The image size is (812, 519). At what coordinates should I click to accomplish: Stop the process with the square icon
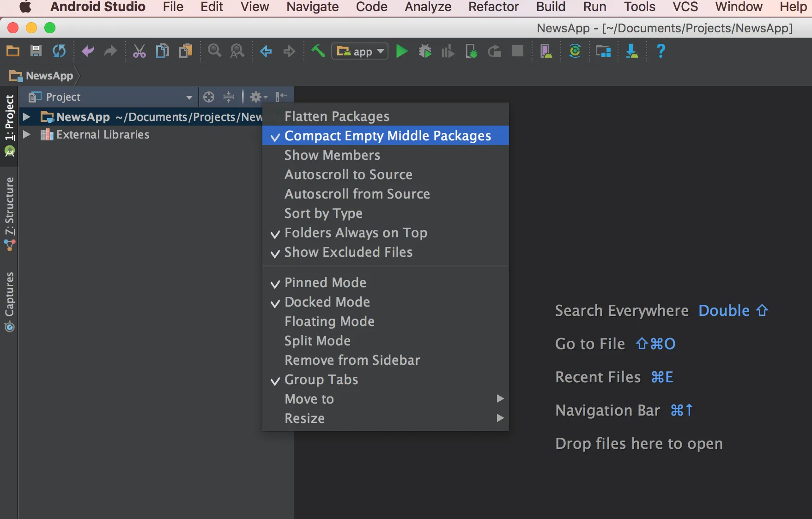click(x=518, y=51)
